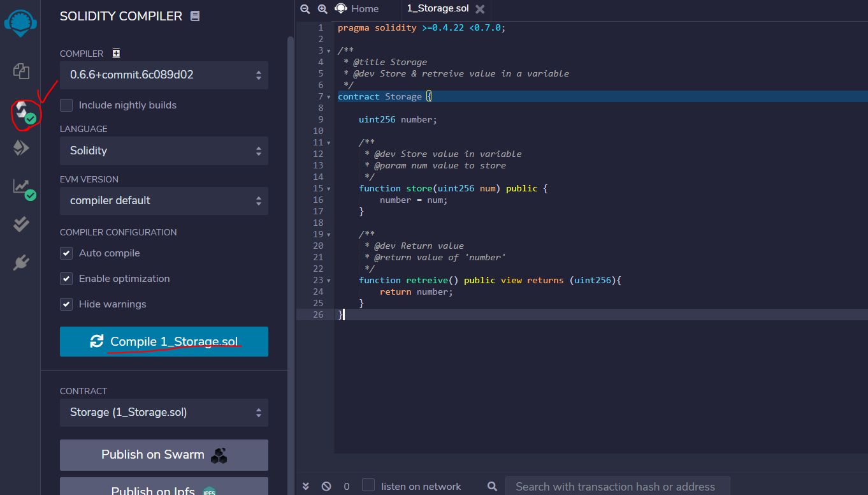Zoom out the editor font
868x495 pixels.
click(x=305, y=9)
